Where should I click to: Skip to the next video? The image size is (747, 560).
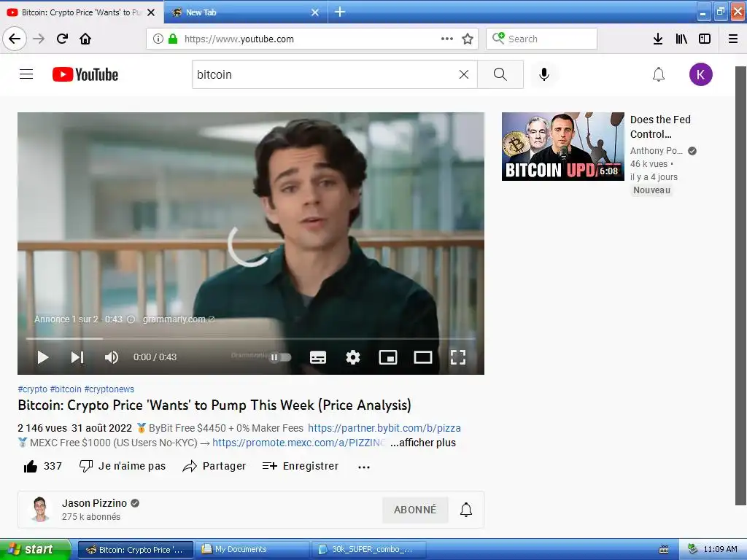click(77, 357)
